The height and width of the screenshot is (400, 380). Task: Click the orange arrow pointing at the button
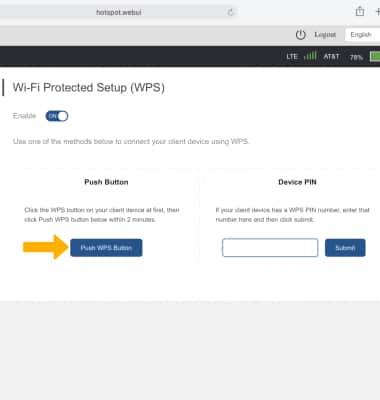click(45, 247)
